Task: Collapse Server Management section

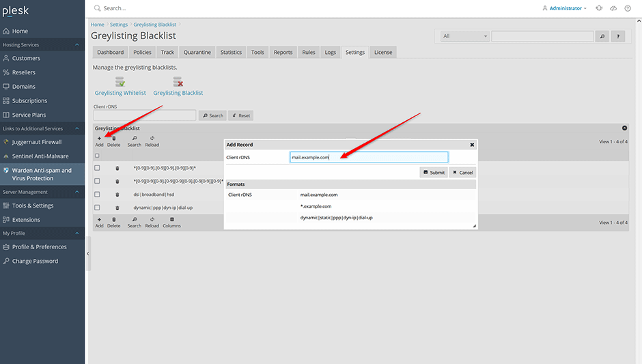Action: click(x=77, y=192)
